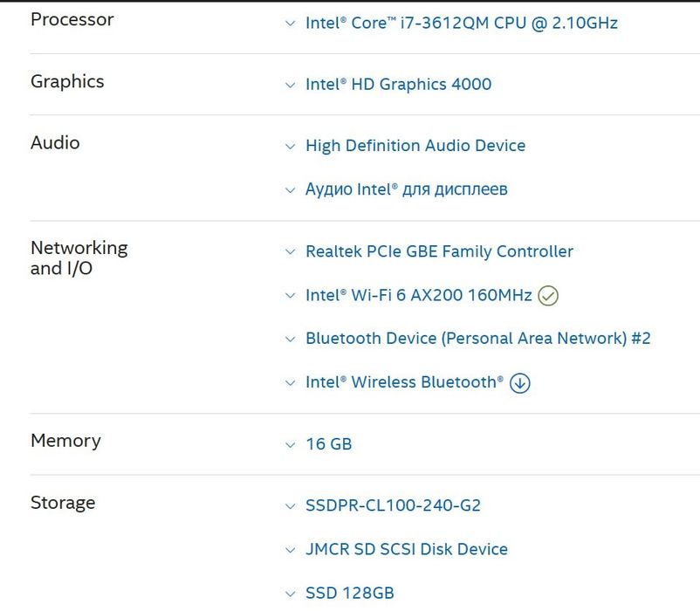
Task: Expand Intel Wi-Fi 6 AX200 chevron
Action: 290,295
